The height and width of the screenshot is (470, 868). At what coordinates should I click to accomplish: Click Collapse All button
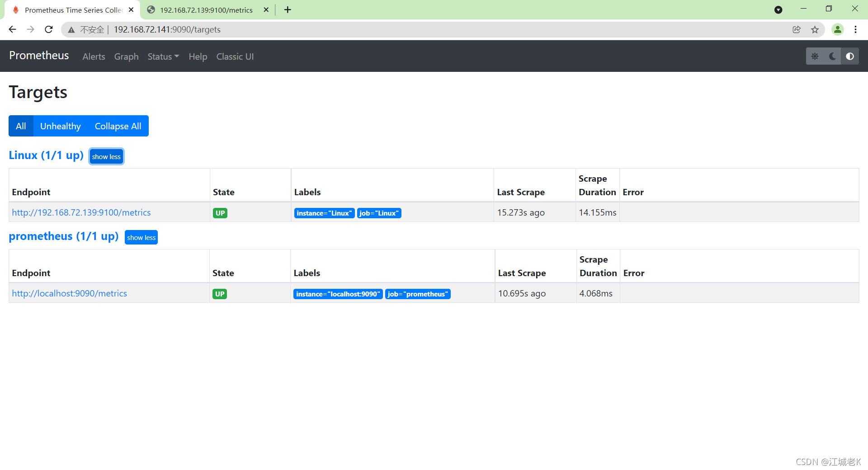point(118,126)
